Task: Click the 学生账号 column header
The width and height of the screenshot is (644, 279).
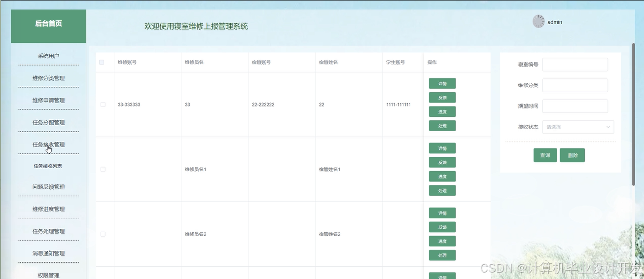Action: (395, 63)
